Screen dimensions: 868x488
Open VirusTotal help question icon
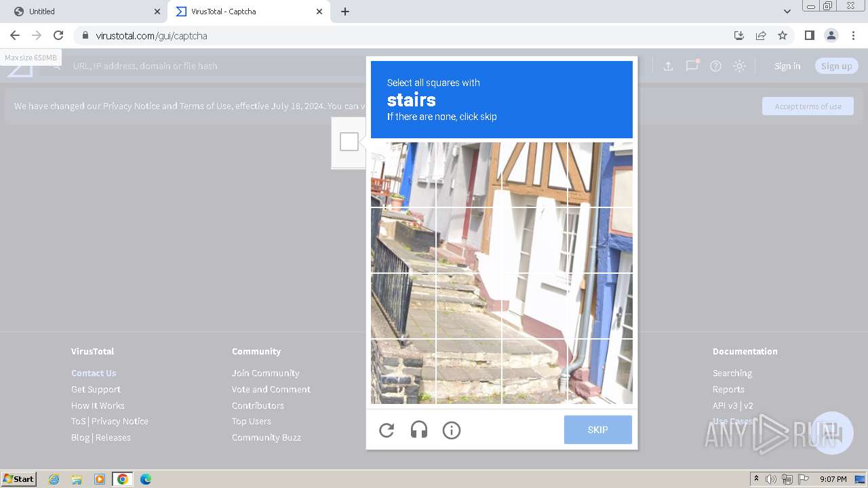coord(715,66)
